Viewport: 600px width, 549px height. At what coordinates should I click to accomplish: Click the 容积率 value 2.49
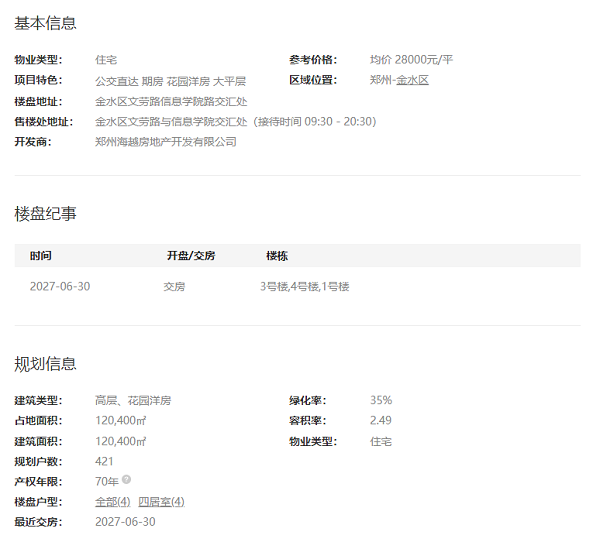(380, 420)
